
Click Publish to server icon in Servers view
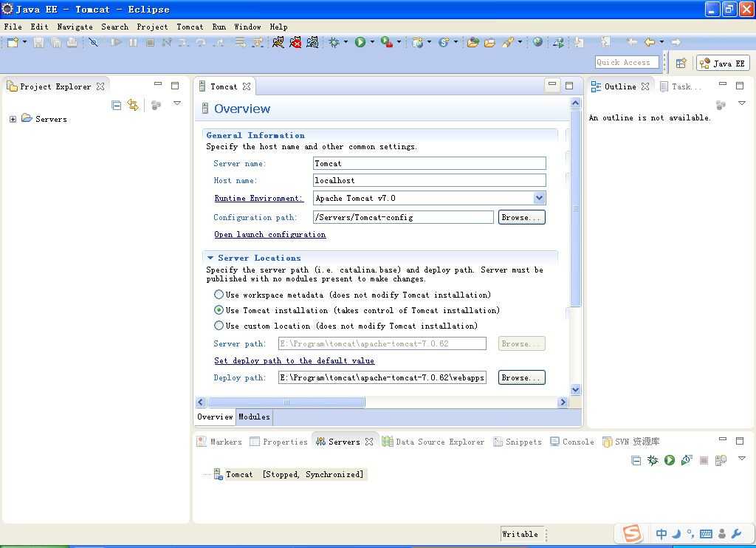(721, 460)
